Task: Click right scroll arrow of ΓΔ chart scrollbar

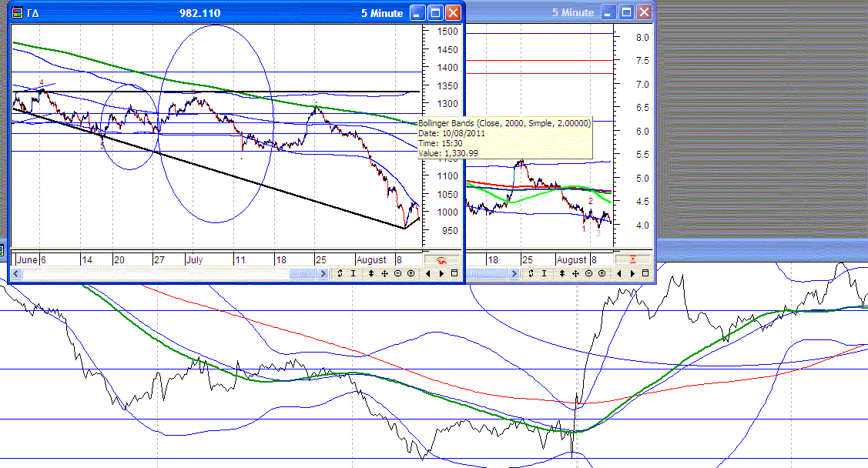Action: point(323,274)
